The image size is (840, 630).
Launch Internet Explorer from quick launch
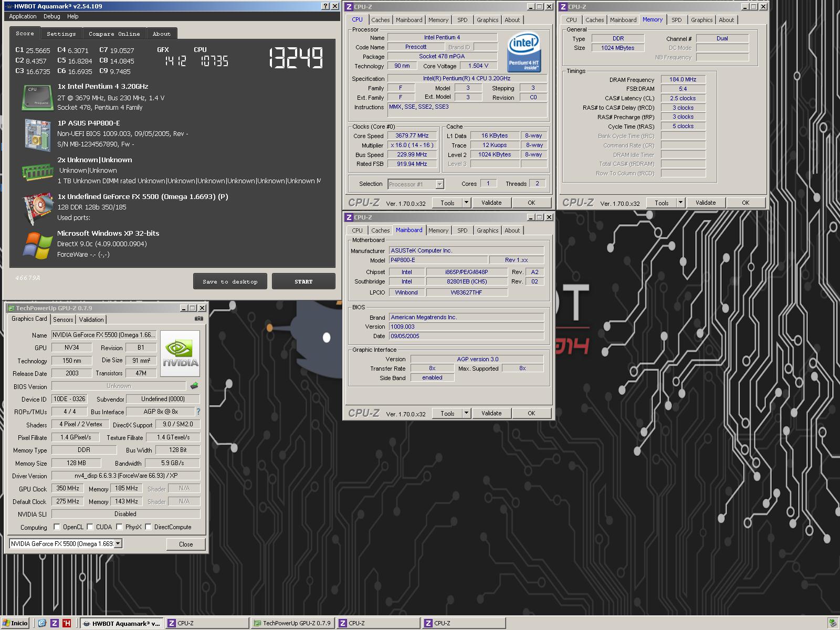click(42, 623)
